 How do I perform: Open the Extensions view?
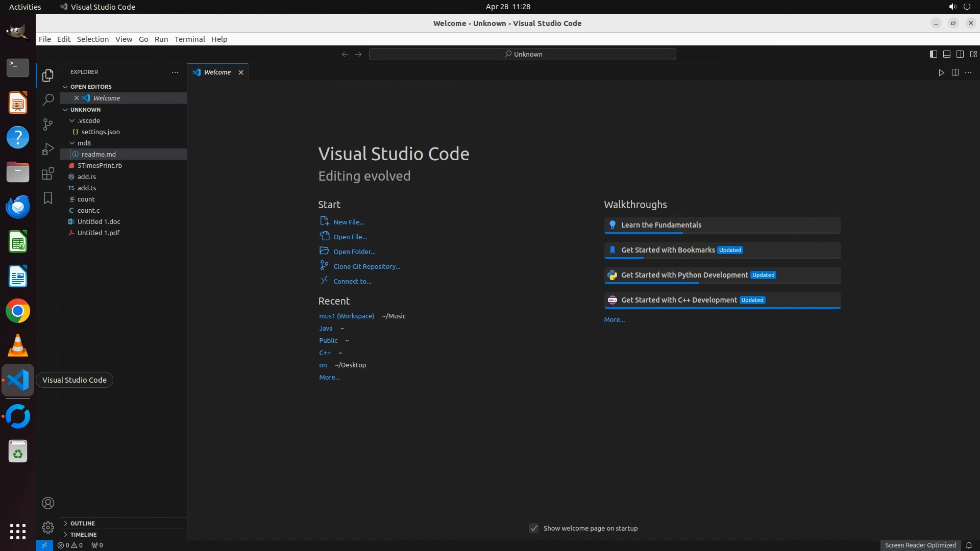(48, 173)
